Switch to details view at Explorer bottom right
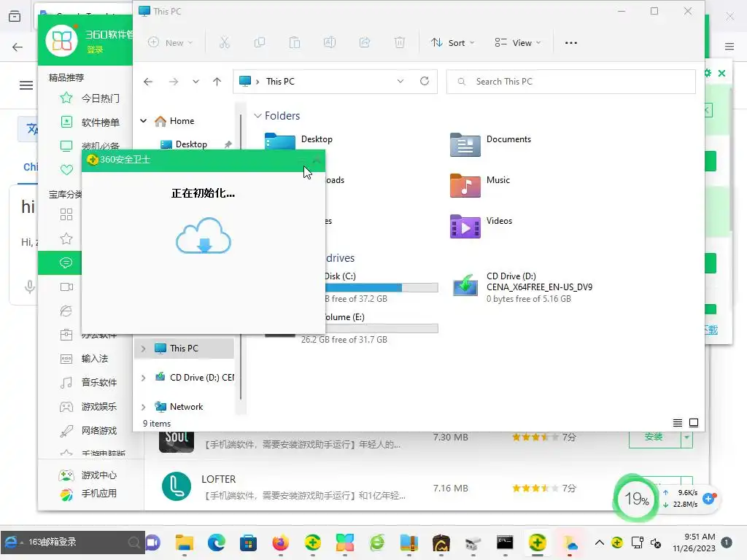747x560 pixels. click(x=678, y=423)
